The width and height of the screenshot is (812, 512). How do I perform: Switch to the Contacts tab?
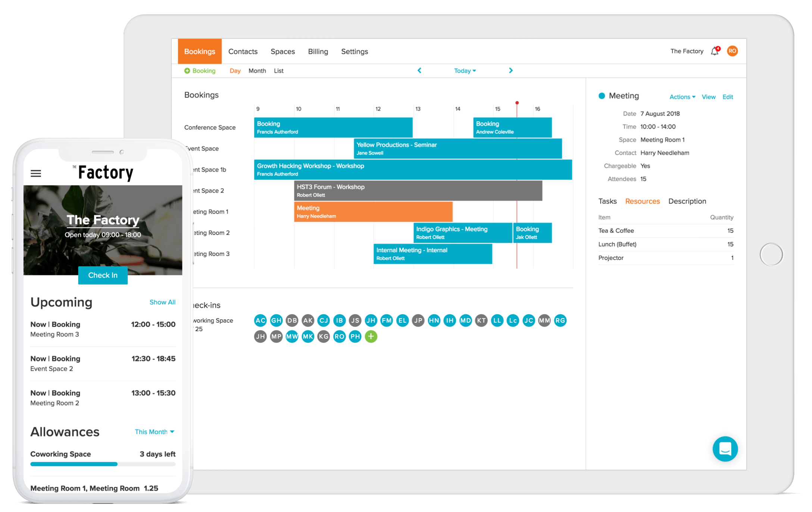point(243,52)
